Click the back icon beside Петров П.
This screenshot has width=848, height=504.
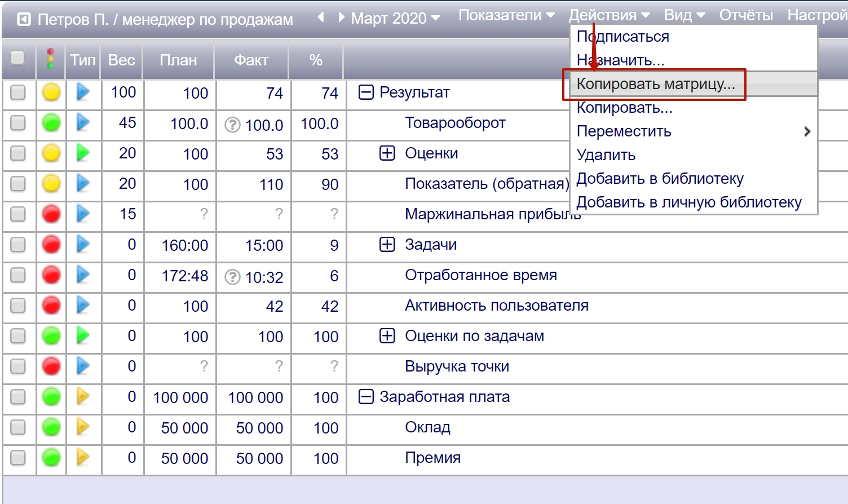24,20
